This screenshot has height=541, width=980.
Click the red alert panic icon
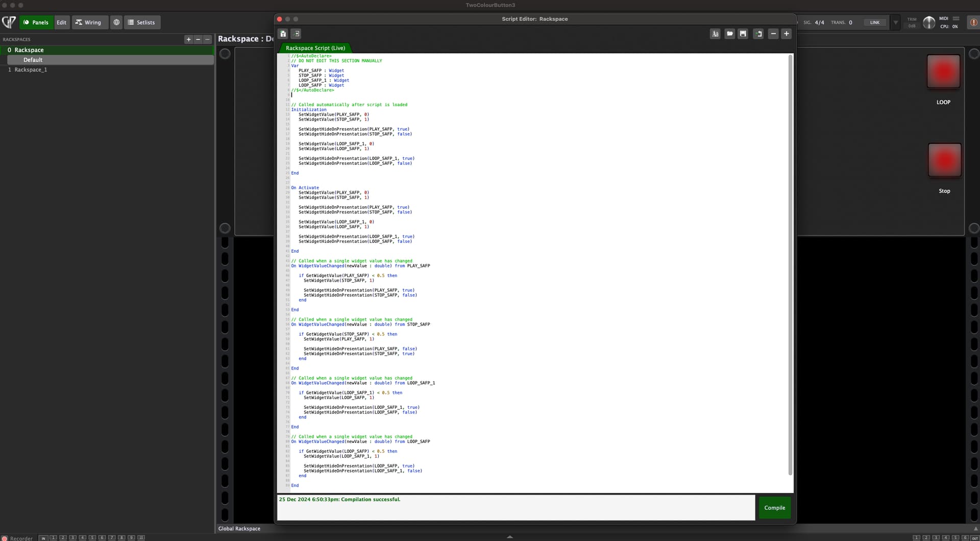[973, 22]
